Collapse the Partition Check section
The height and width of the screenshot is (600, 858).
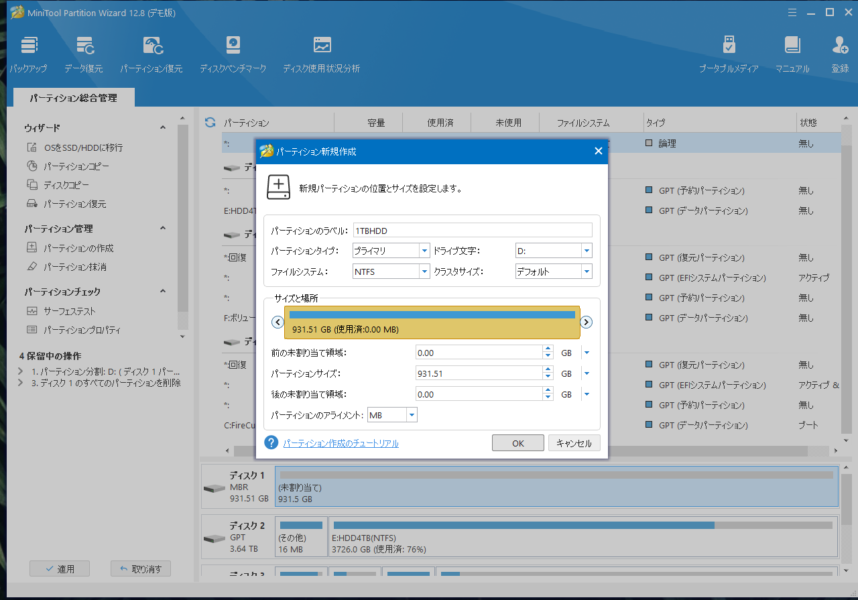[163, 291]
